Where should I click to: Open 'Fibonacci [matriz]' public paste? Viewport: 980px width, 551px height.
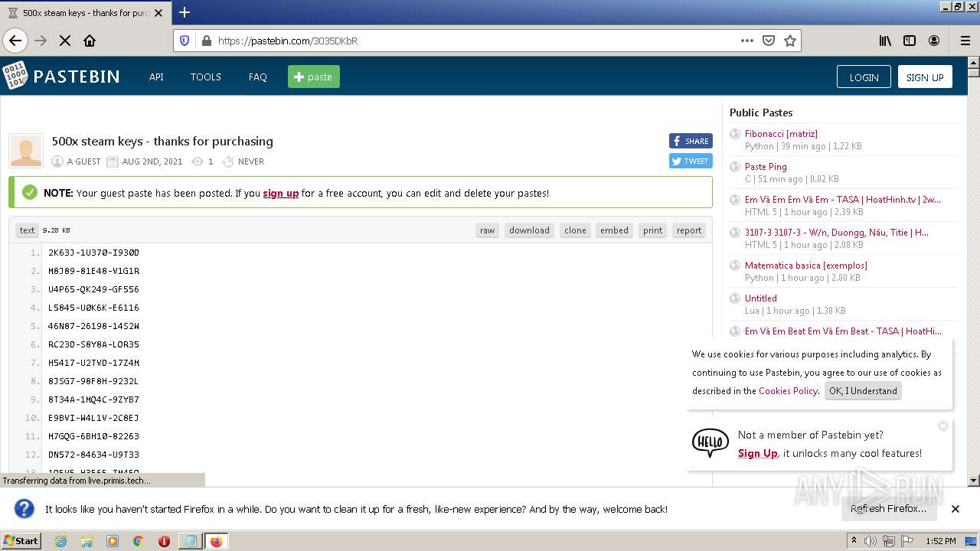point(781,133)
